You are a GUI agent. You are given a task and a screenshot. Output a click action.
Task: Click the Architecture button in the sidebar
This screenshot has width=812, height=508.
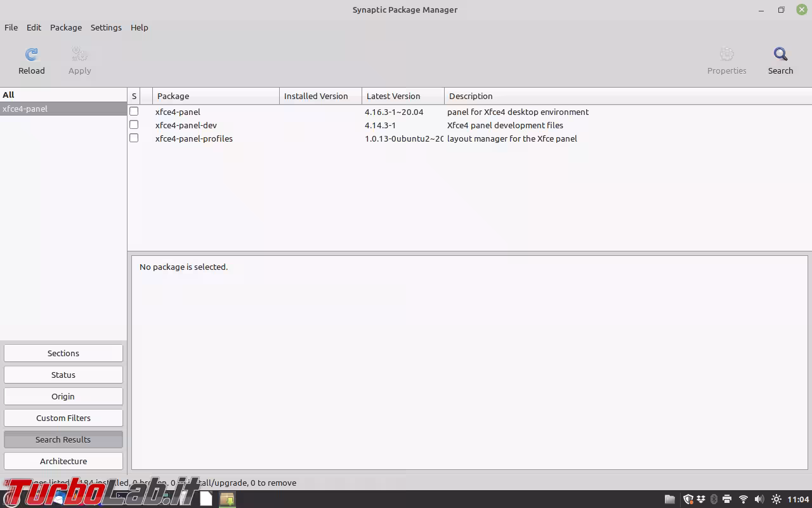coord(63,461)
